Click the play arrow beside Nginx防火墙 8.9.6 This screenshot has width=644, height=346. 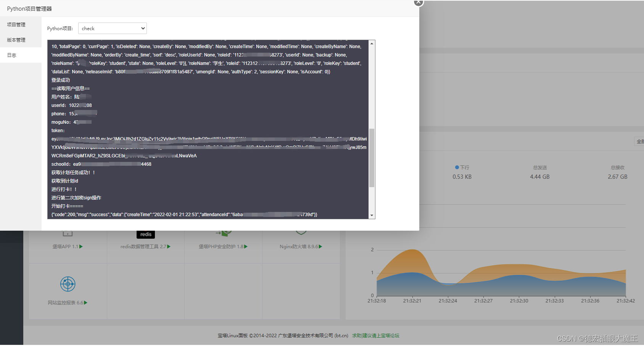[x=320, y=246]
